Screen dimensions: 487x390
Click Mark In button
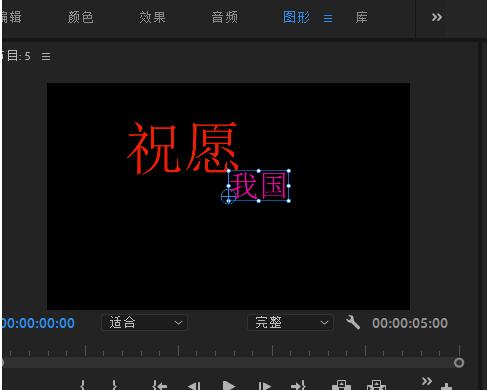coord(83,385)
